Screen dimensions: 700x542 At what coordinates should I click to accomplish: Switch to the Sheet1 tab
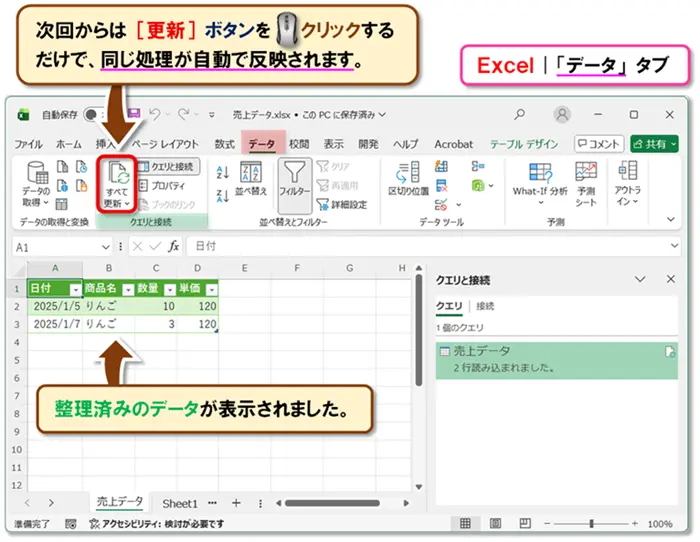179,504
